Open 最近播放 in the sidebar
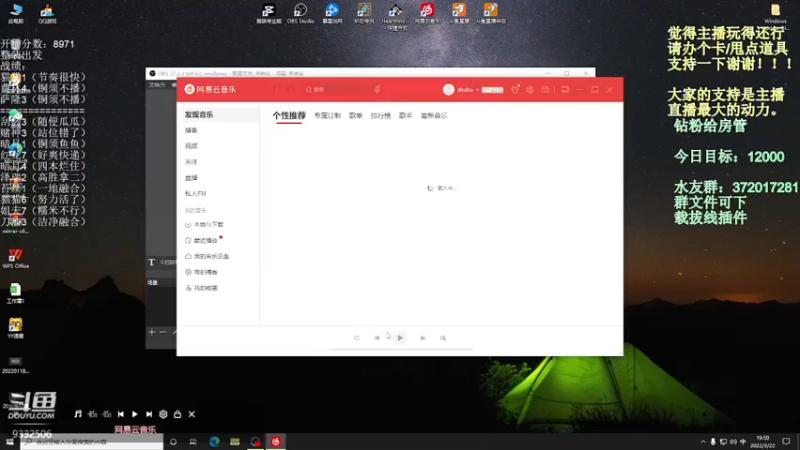This screenshot has width=800, height=450. tap(202, 240)
